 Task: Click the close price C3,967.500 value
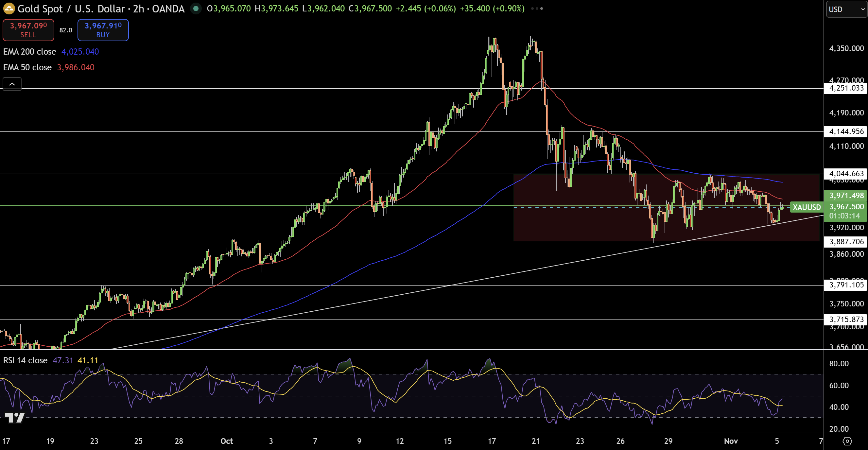coord(370,9)
